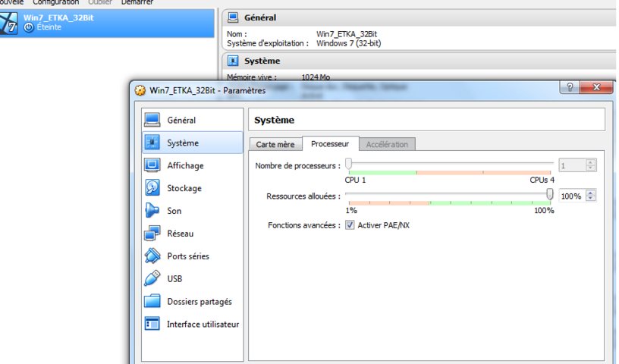The image size is (619, 364).
Task: Switch to the Carte mère tab
Action: [x=275, y=144]
